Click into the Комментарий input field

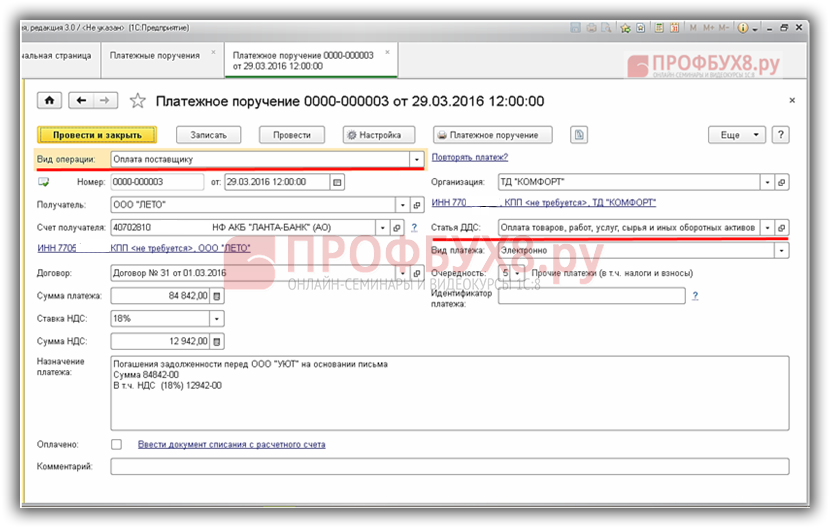[449, 467]
